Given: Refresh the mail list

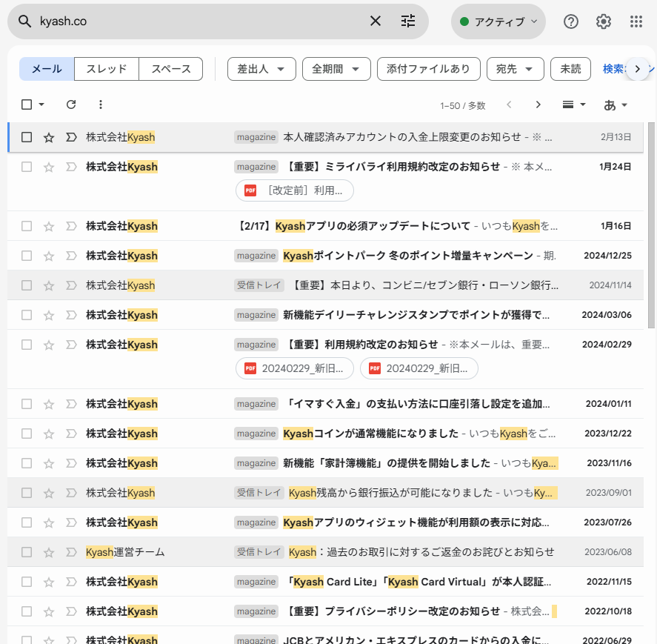Looking at the screenshot, I should tap(71, 104).
